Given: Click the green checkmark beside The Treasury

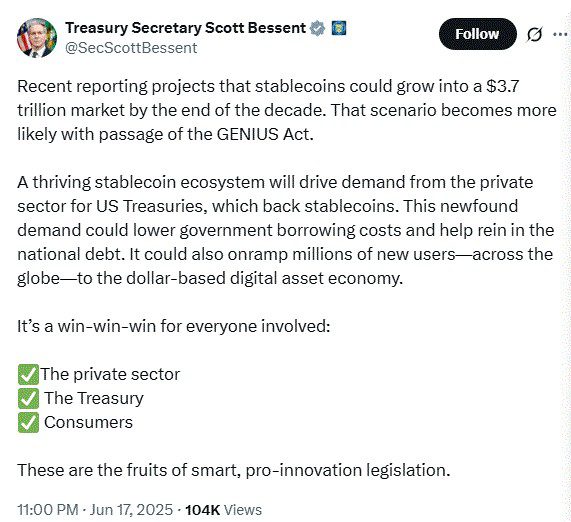Looking at the screenshot, I should [28, 398].
